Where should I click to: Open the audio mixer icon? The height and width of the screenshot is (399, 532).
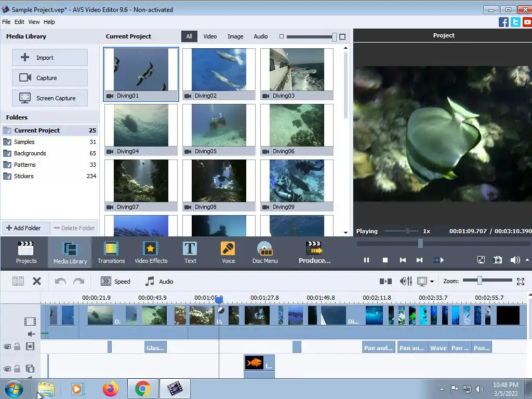(x=406, y=281)
